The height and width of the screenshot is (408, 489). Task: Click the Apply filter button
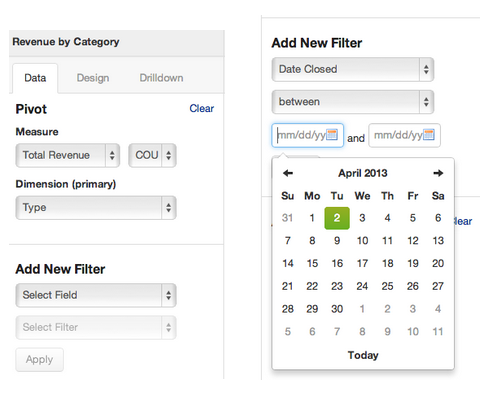tap(39, 359)
